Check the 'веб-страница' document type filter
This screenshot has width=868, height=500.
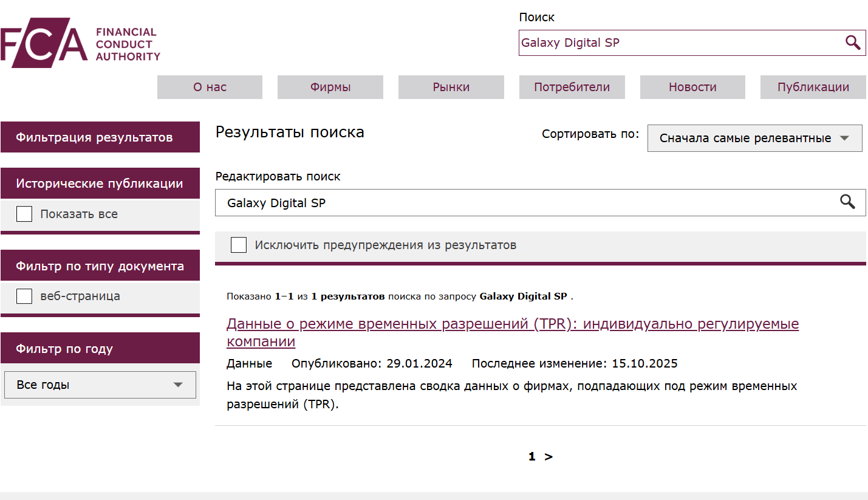(24, 296)
